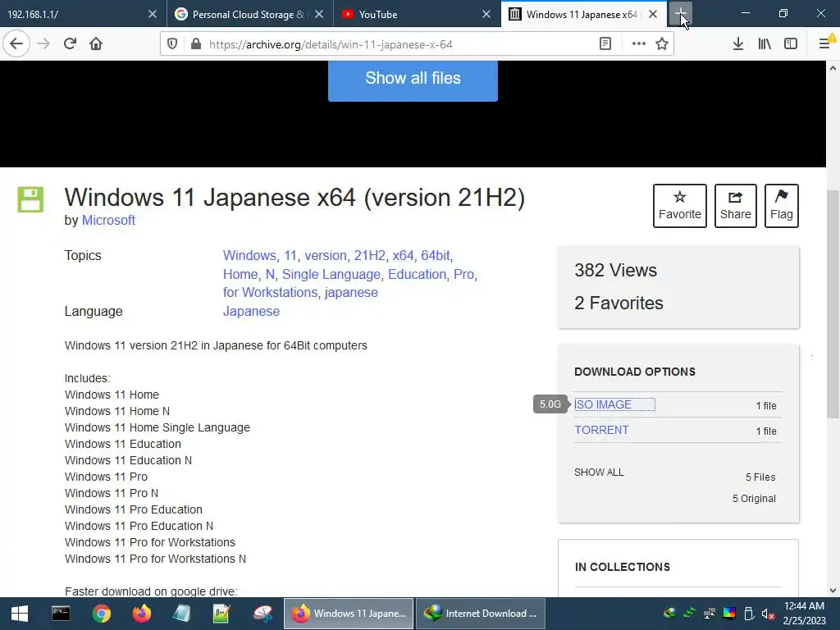Switch to Personal Cloud Storage tab
The image size is (840, 630).
(241, 14)
